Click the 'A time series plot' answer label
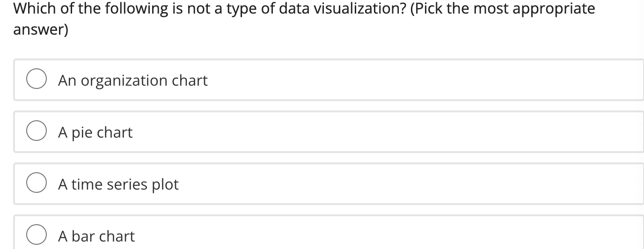Viewport: 644px width, 249px height. (118, 184)
